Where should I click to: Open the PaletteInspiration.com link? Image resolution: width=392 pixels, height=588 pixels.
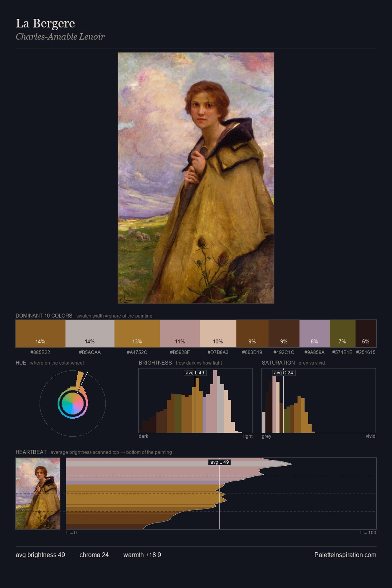(x=345, y=555)
